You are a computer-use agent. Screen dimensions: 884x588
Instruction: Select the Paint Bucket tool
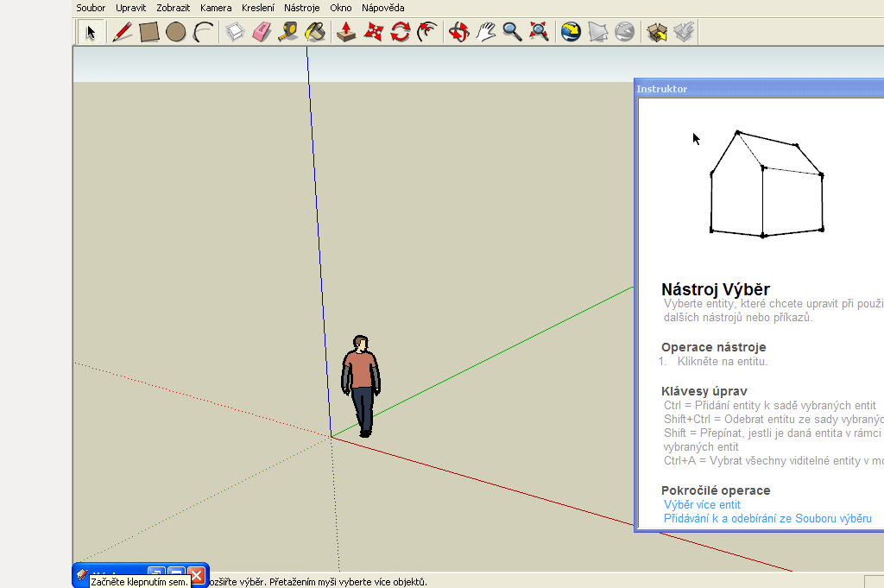316,32
